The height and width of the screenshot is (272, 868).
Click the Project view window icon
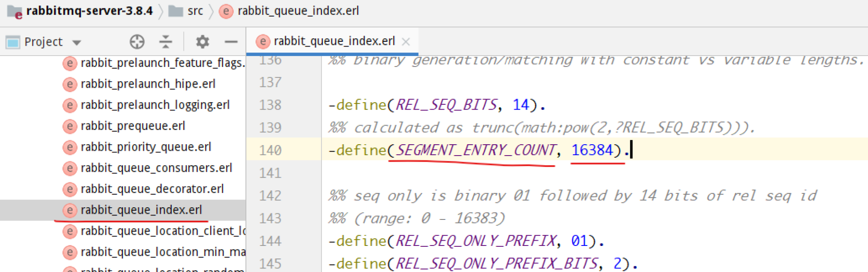[13, 42]
